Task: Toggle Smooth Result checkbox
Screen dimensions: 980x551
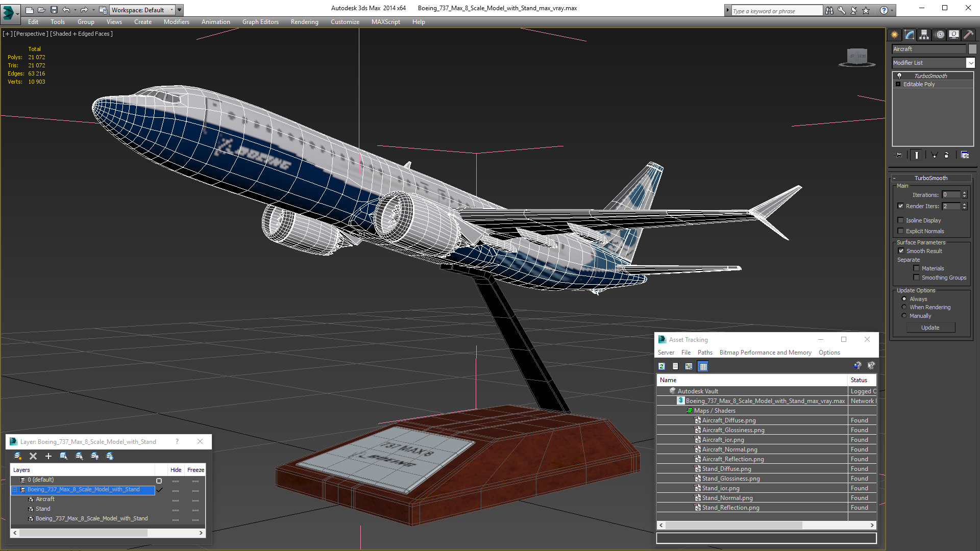Action: [x=901, y=251]
